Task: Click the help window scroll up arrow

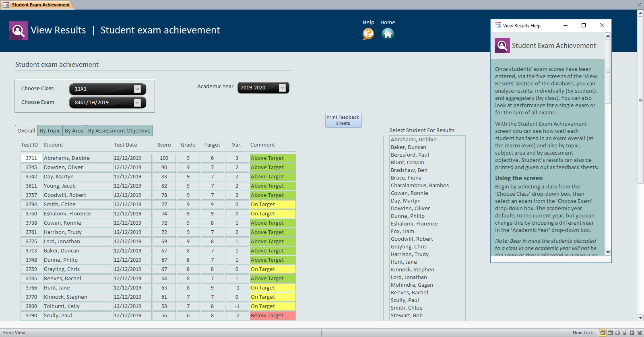Action: (x=608, y=36)
